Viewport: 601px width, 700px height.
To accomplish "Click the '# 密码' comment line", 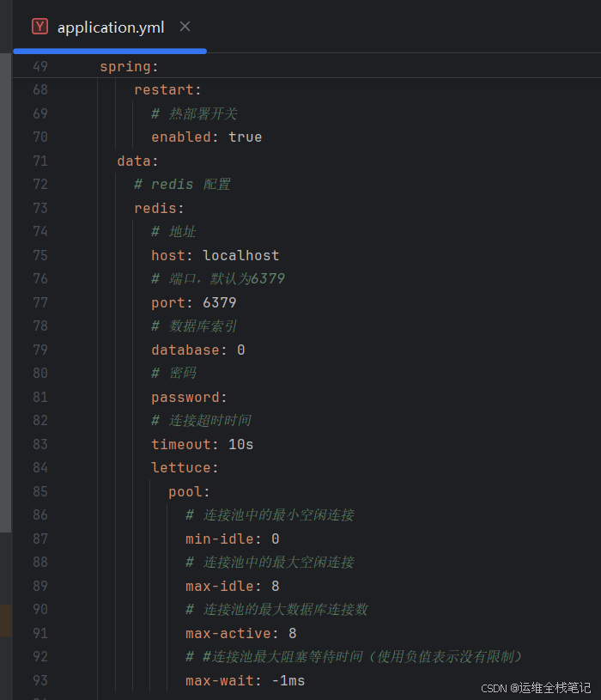I will (x=173, y=373).
